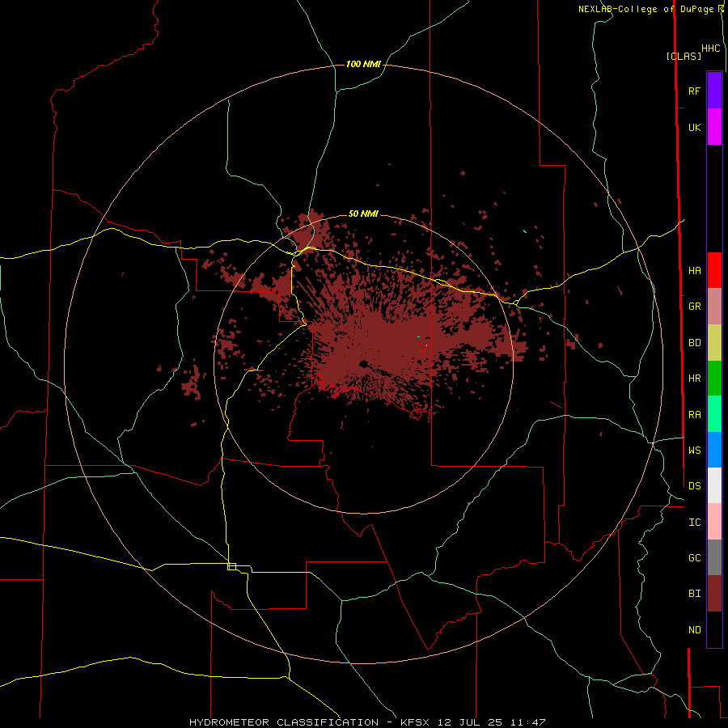Click the RF purple legend swatch
Viewport: 728px width, 728px height.
(714, 91)
